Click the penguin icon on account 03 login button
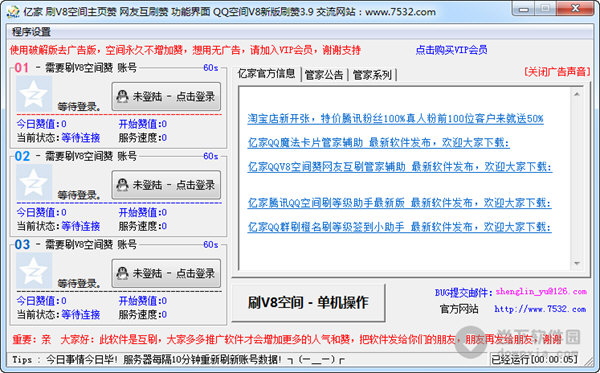The image size is (600, 373). [122, 273]
